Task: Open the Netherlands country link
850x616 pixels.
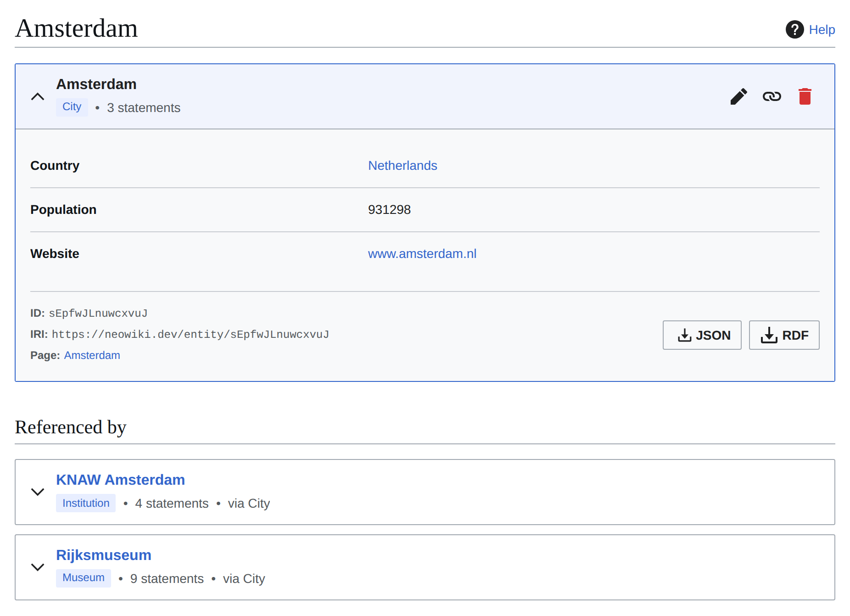Action: [403, 166]
